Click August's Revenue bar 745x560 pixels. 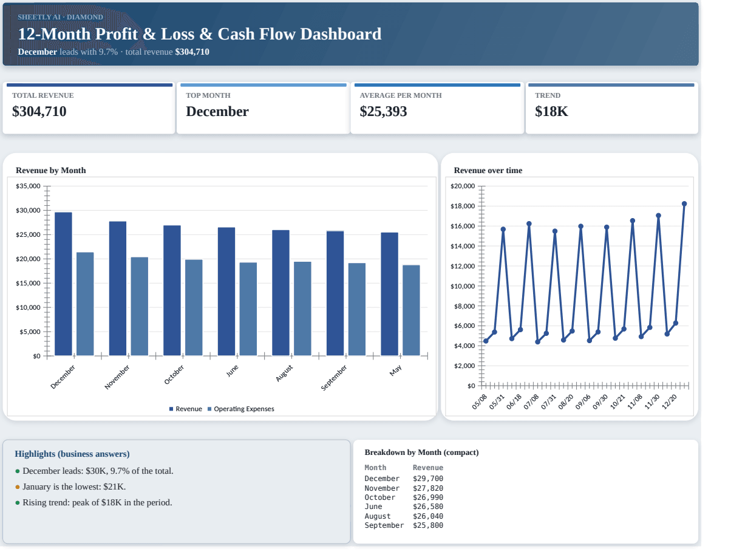coord(281,293)
